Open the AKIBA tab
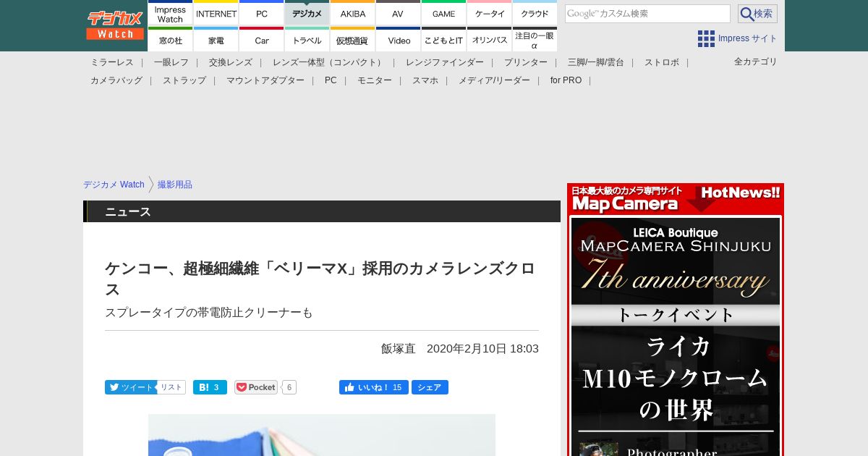 (353, 13)
